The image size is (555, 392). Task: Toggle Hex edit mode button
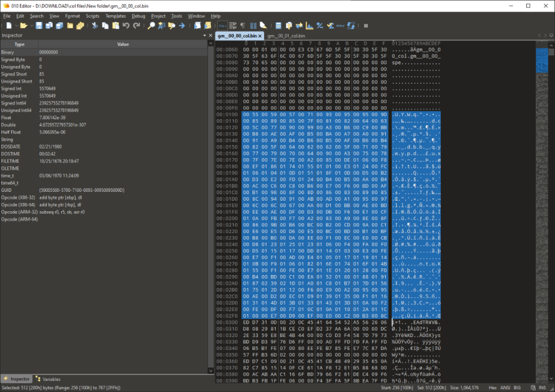(222, 26)
